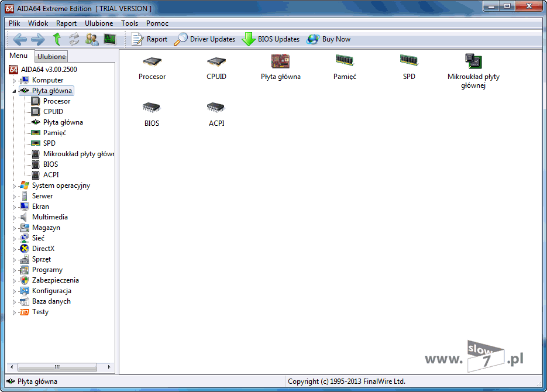The width and height of the screenshot is (547, 392).
Task: Go back with the left arrow
Action: [20, 39]
